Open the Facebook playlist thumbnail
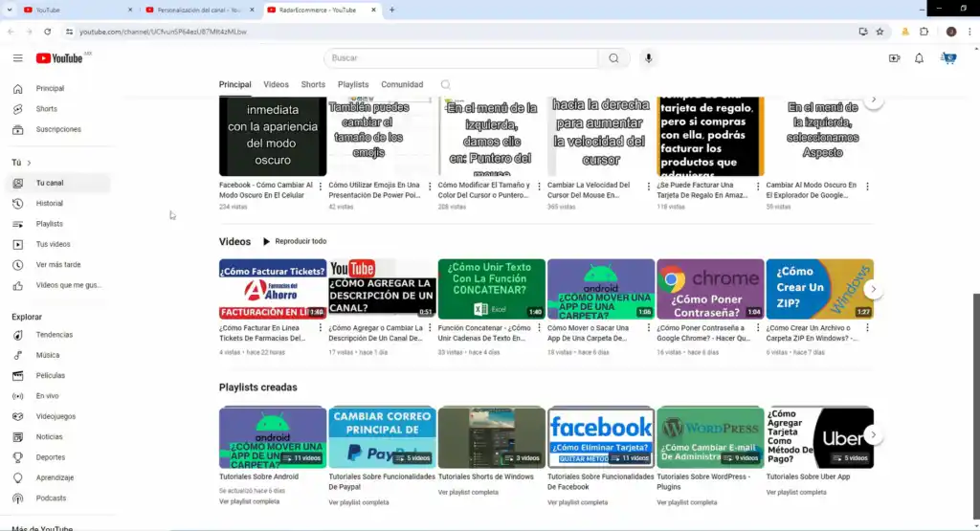This screenshot has height=531, width=980. (601, 437)
